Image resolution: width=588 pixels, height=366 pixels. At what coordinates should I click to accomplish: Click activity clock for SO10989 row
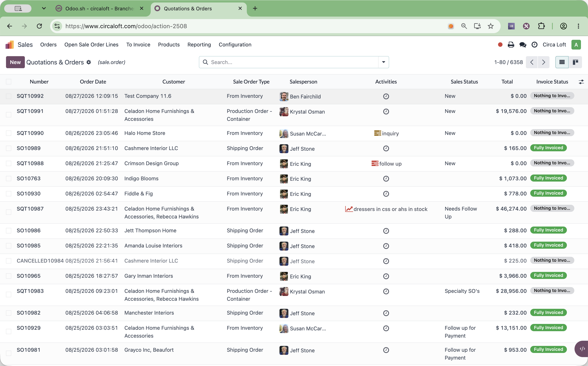pos(386,148)
